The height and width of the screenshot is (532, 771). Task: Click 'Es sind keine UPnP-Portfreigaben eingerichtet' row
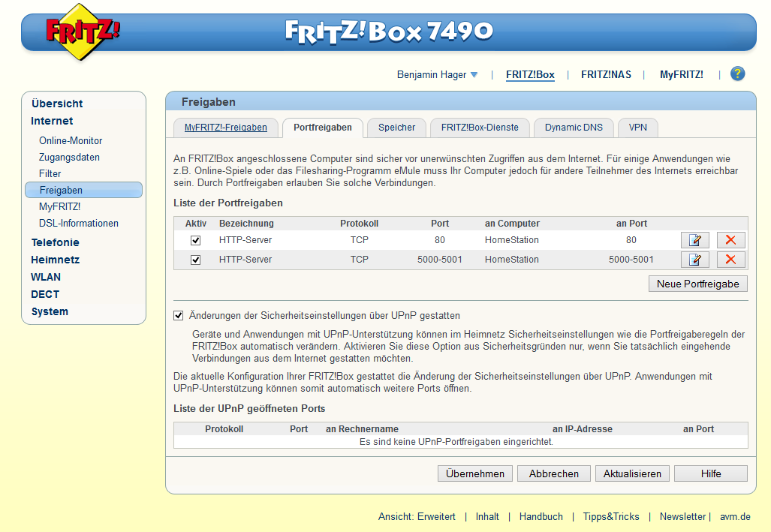[461, 441]
